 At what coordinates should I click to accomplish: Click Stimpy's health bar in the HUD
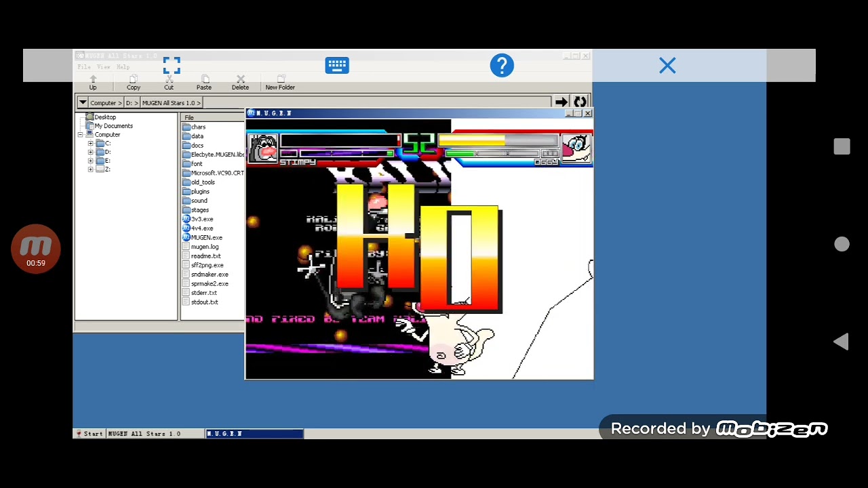(340, 140)
